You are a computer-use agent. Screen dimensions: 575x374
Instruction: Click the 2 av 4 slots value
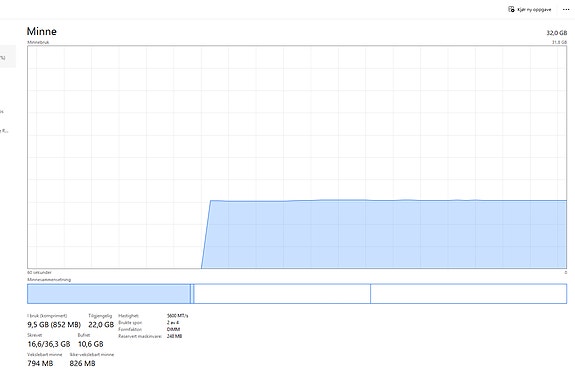[173, 323]
